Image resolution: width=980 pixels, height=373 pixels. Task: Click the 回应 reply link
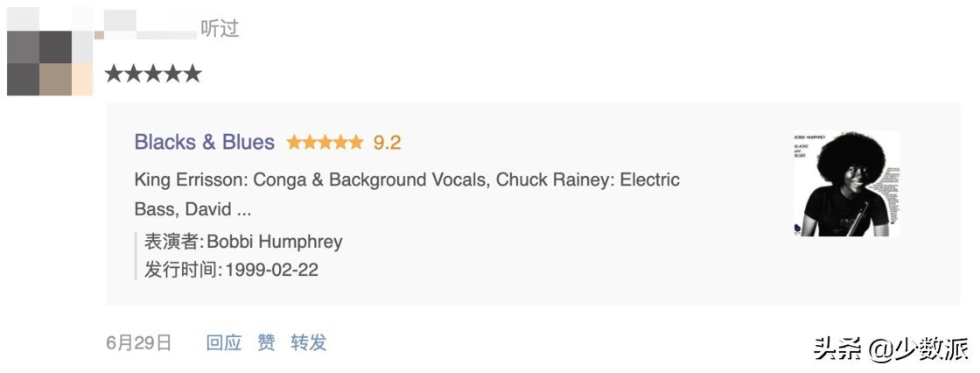pos(224,342)
